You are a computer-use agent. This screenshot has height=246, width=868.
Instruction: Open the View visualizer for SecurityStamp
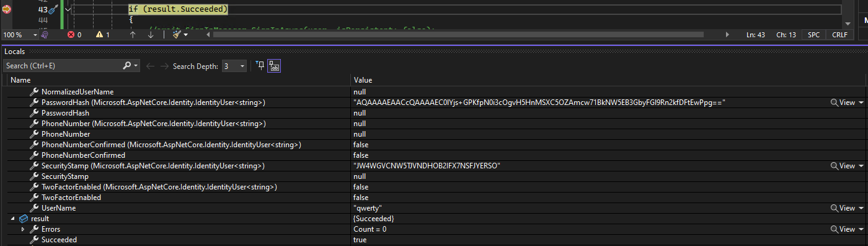[x=843, y=166]
